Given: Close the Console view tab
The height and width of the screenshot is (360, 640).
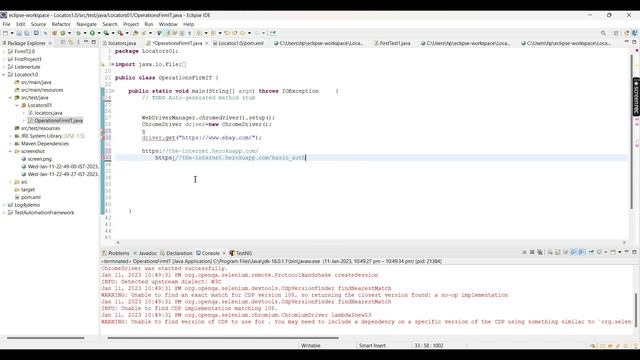Looking at the screenshot, I should coord(224,253).
